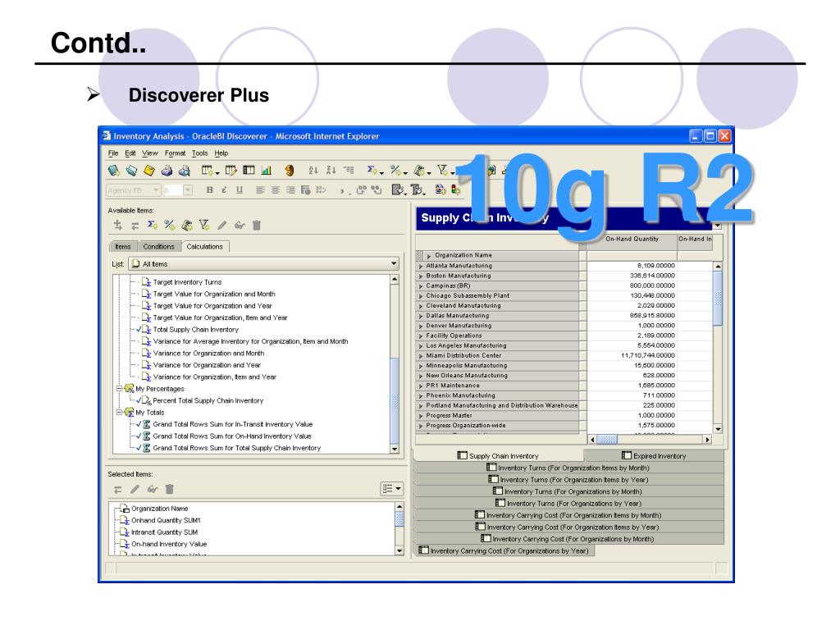Collapse the My Percentages tree folder
Image resolution: width=840 pixels, height=630 pixels.
click(x=120, y=388)
